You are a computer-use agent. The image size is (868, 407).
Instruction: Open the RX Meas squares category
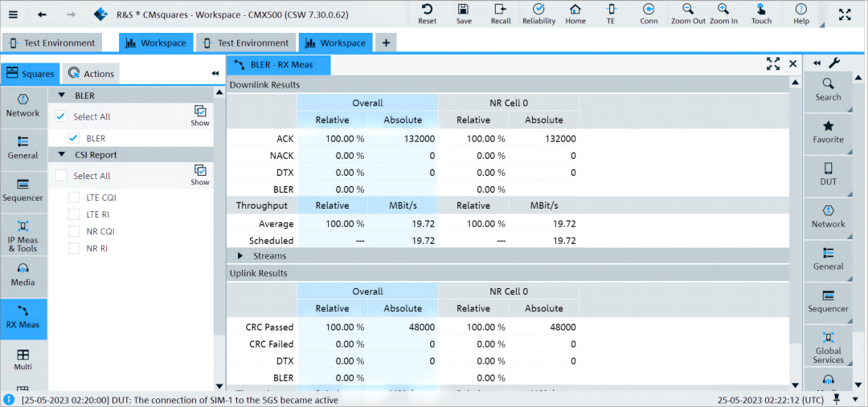pyautogui.click(x=23, y=317)
